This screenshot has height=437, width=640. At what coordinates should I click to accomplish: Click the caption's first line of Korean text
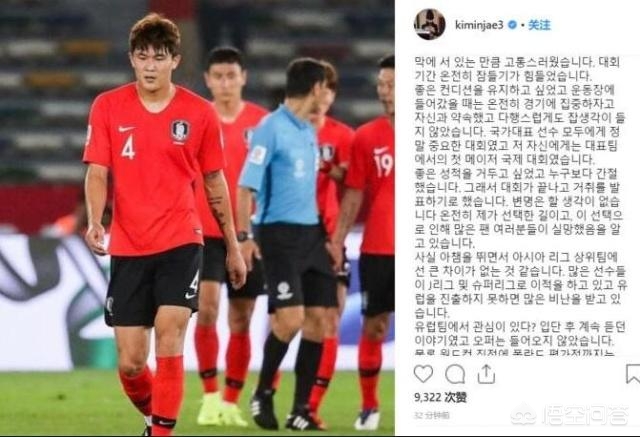coord(517,62)
